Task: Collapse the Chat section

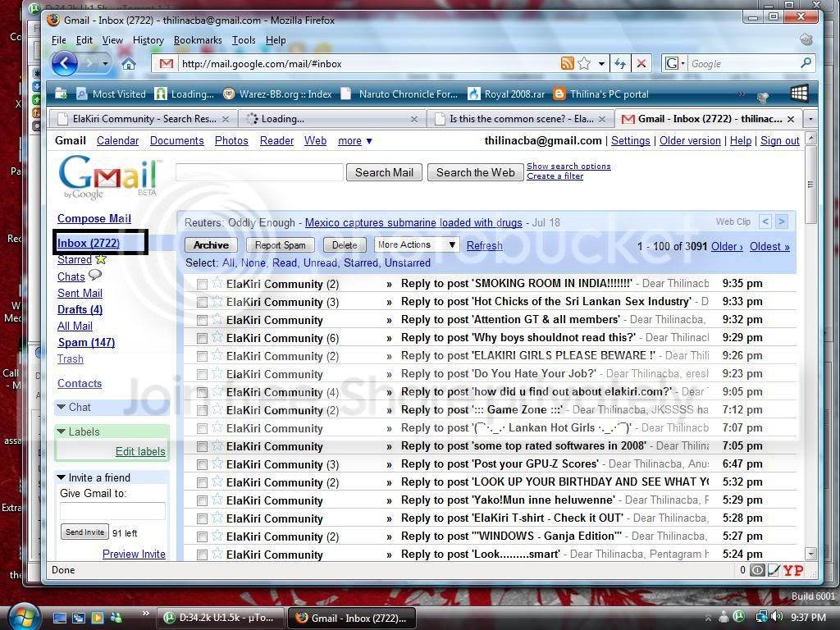Action: pyautogui.click(x=61, y=407)
